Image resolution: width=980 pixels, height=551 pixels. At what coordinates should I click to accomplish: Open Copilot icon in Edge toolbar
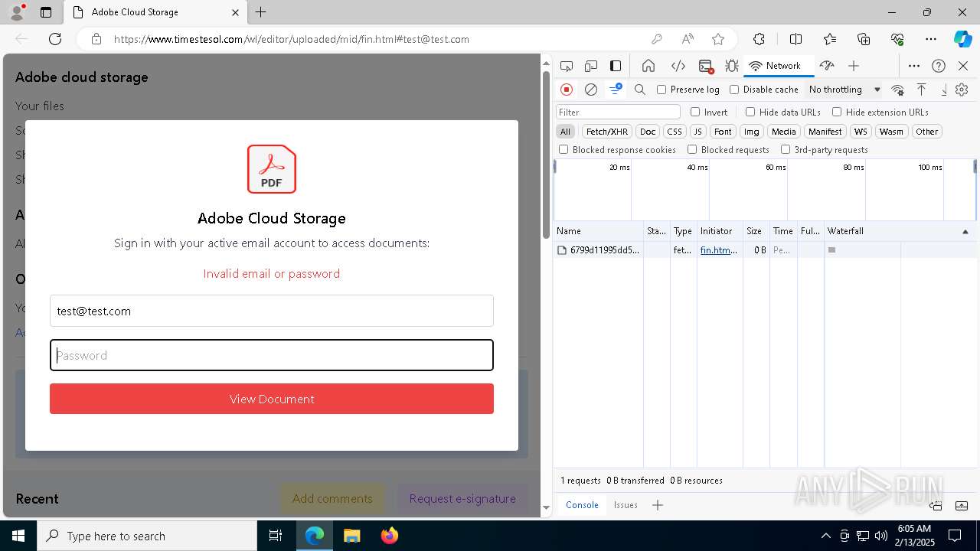pyautogui.click(x=963, y=39)
